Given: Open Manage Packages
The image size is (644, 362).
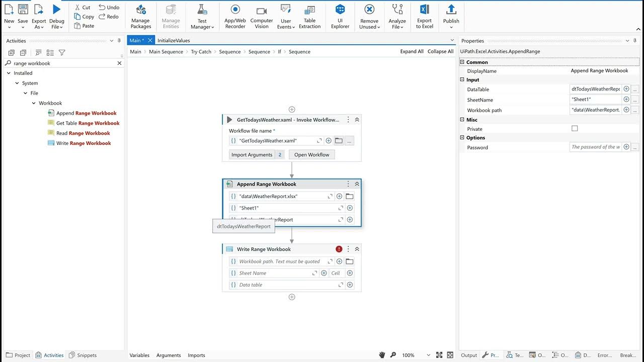Looking at the screenshot, I should click(141, 17).
